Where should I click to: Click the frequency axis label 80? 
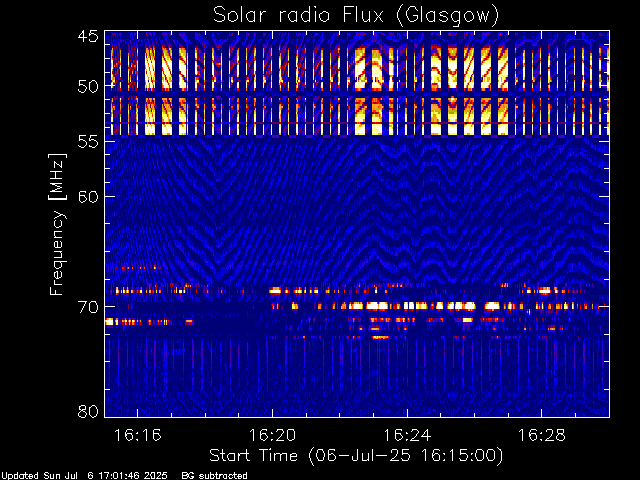point(88,411)
